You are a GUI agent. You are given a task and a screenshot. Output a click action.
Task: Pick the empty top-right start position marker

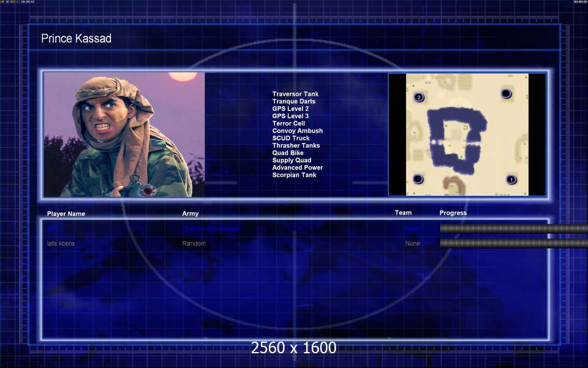(x=506, y=93)
